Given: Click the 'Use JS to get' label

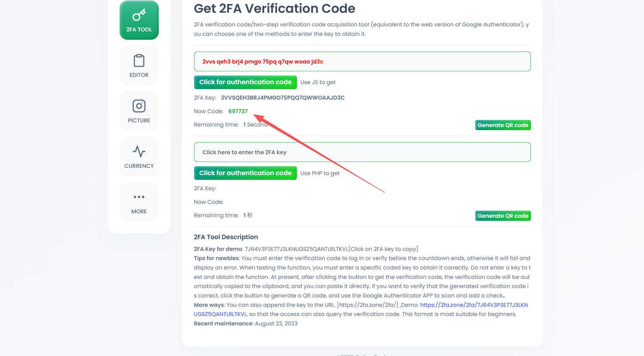Looking at the screenshot, I should [x=318, y=82].
